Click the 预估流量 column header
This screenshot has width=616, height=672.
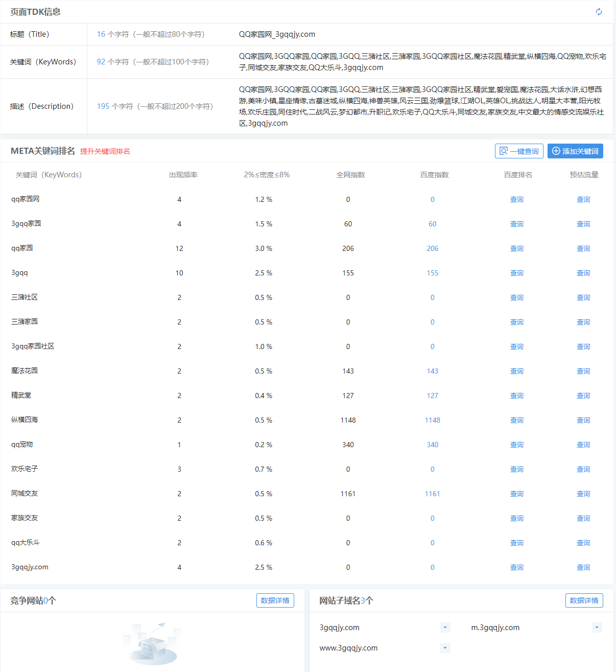coord(584,175)
